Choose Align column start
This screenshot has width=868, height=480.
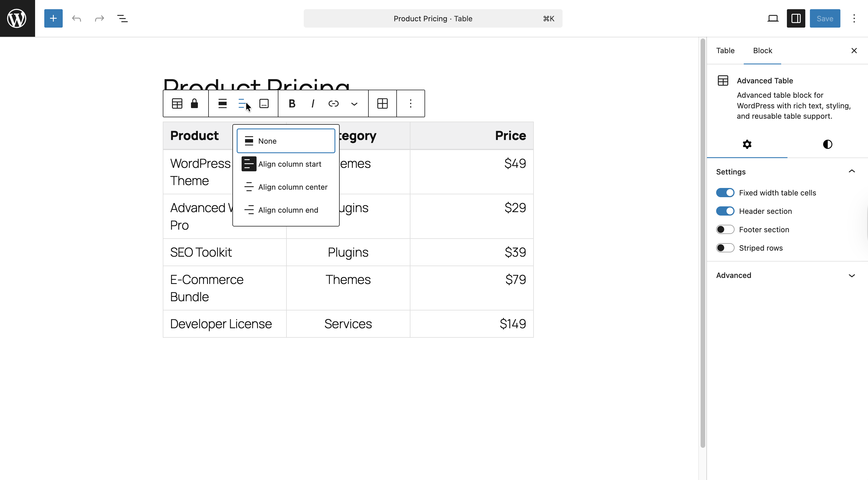286,164
